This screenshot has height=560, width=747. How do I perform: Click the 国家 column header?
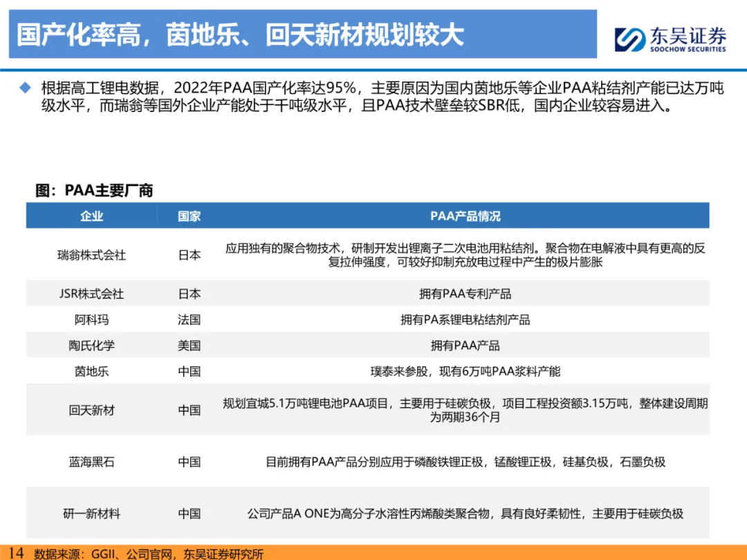(189, 216)
